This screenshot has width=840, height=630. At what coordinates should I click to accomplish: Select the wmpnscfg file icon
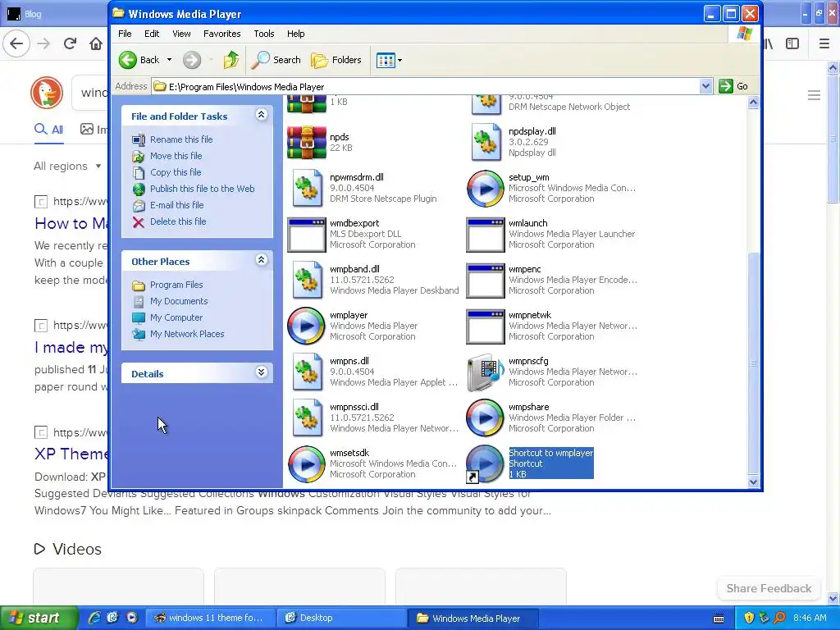point(486,372)
